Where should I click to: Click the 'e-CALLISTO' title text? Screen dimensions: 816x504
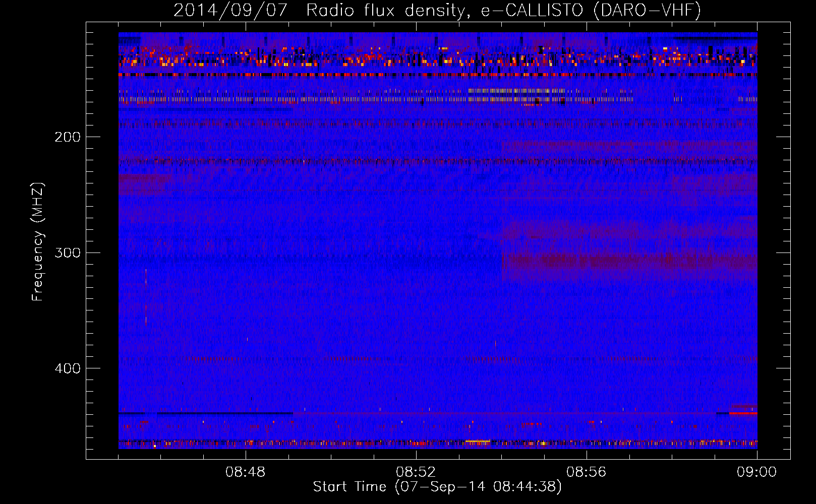tap(532, 10)
